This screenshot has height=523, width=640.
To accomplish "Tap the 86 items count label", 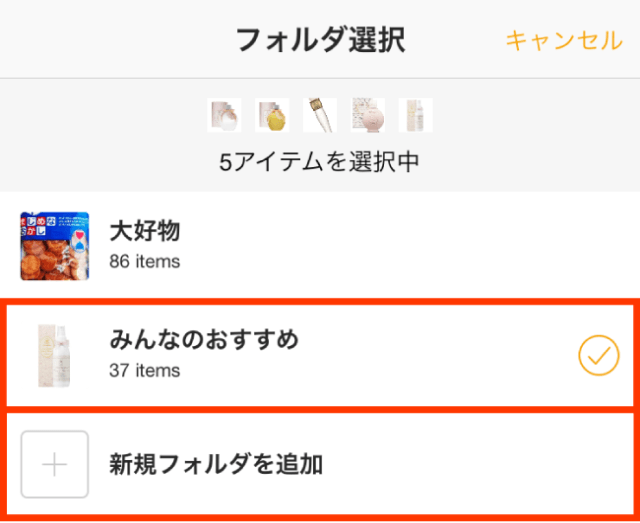I will click(144, 262).
